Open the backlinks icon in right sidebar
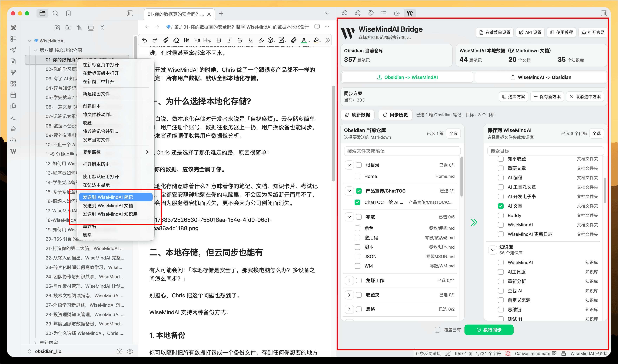Viewport: 618px width, 364px height. tap(345, 13)
